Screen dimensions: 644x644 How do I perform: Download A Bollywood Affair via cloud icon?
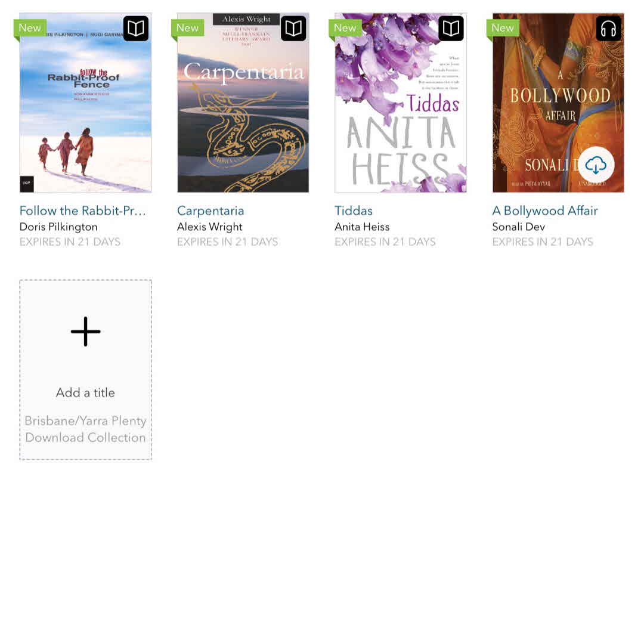pos(596,165)
